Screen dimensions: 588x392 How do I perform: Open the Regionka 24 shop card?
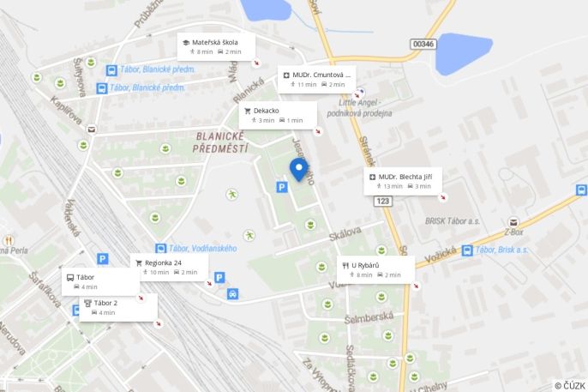coord(169,267)
